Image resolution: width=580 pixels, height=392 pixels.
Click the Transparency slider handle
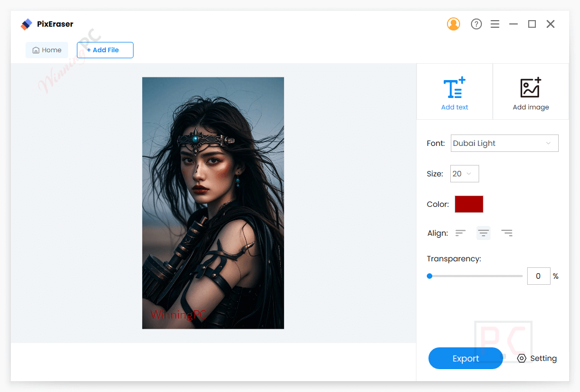[x=430, y=276]
